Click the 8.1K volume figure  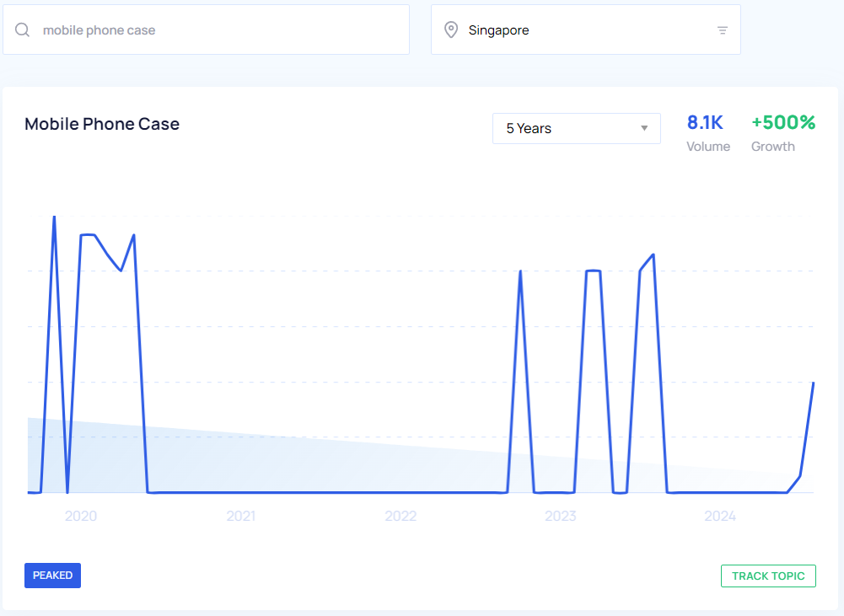[x=705, y=123]
